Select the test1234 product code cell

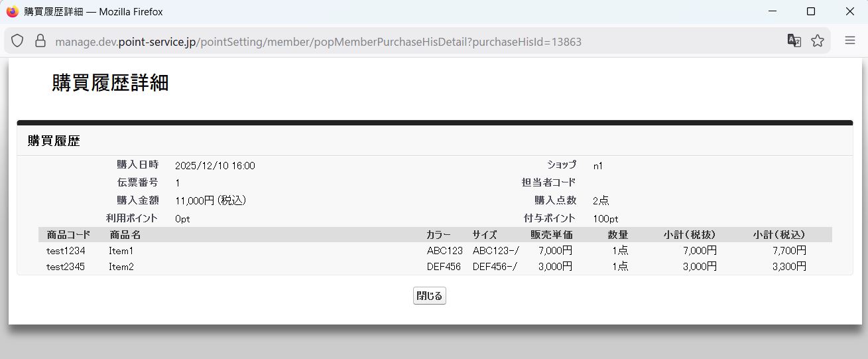point(66,251)
